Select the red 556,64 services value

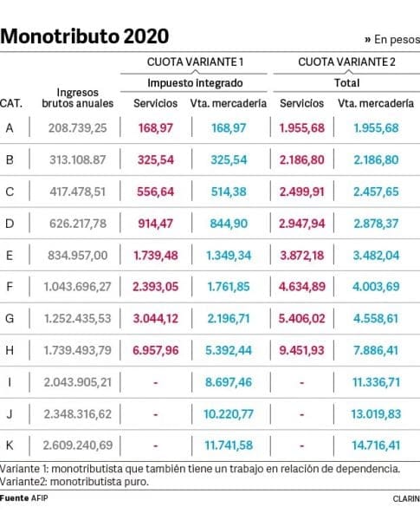[x=156, y=192]
